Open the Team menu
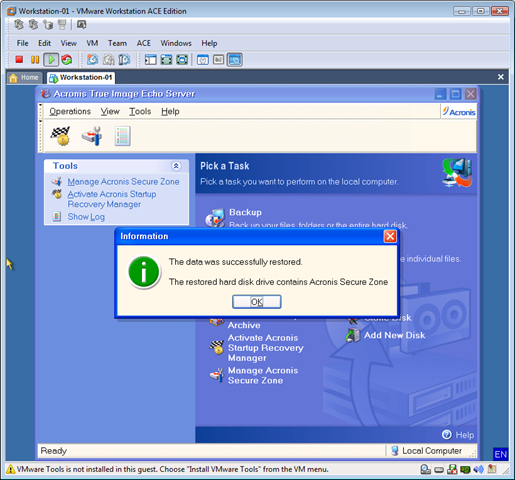The width and height of the screenshot is (515, 480). coord(117,43)
